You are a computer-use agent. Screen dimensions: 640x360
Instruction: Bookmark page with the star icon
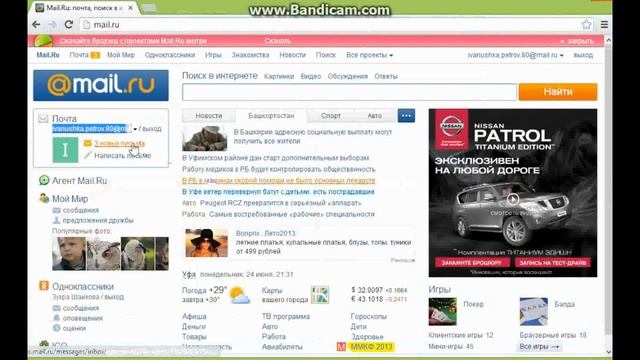point(586,24)
